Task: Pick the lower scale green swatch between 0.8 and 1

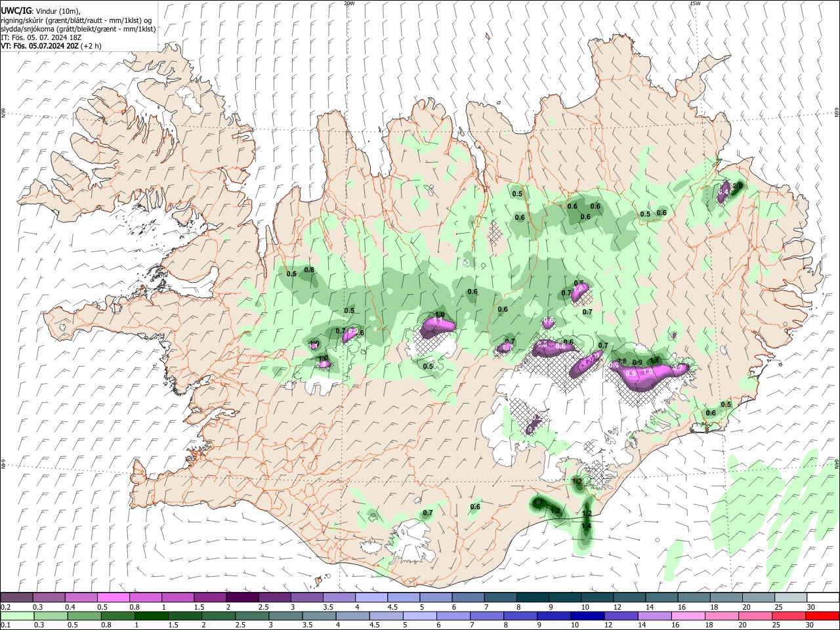Action: (117, 616)
